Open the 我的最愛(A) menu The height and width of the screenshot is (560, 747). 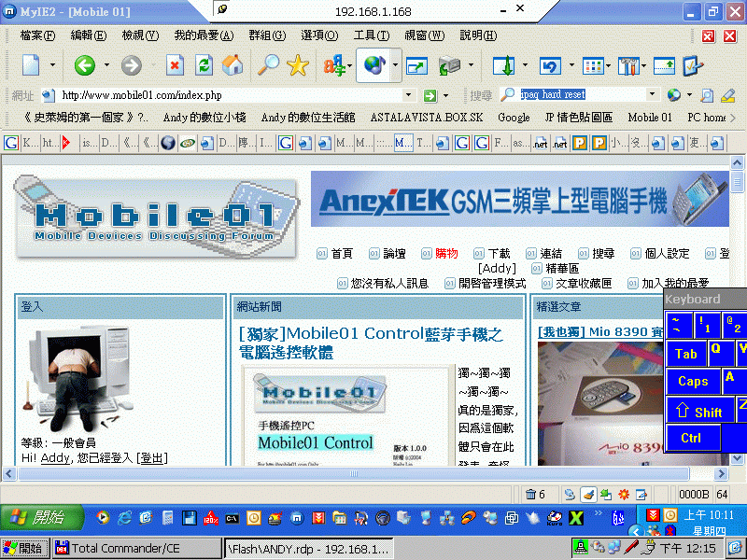coord(204,35)
